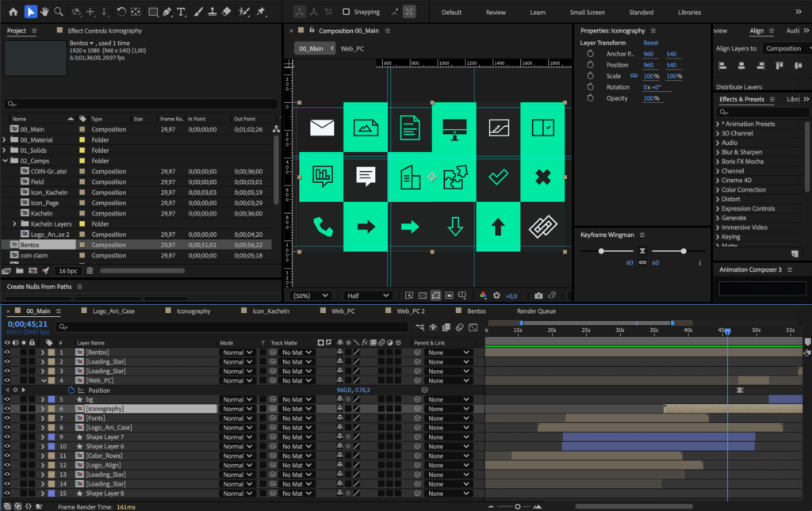
Task: Open blending Mode dropdown for [Bentos] layer
Action: (236, 352)
